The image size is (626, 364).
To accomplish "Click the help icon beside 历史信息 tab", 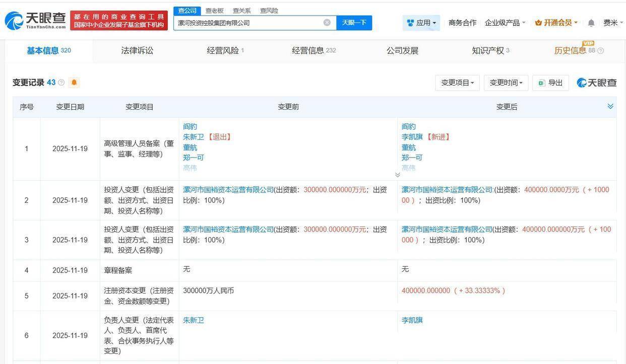I will click(600, 51).
